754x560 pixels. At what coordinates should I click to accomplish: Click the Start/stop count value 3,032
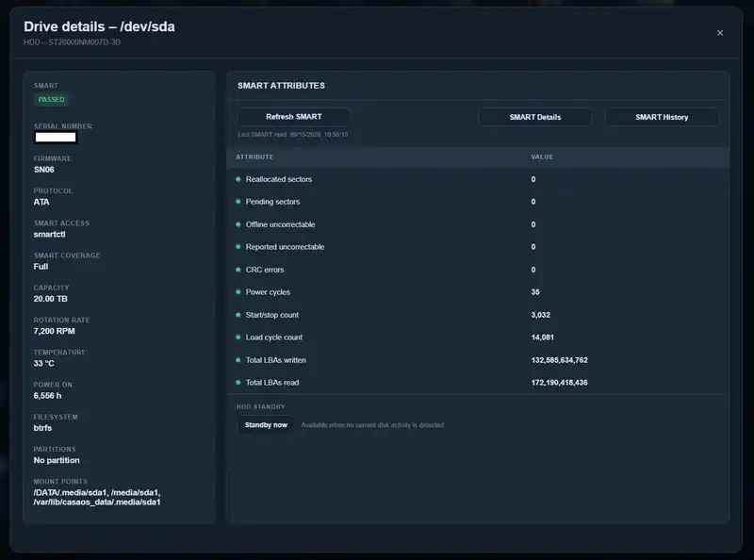coord(540,315)
